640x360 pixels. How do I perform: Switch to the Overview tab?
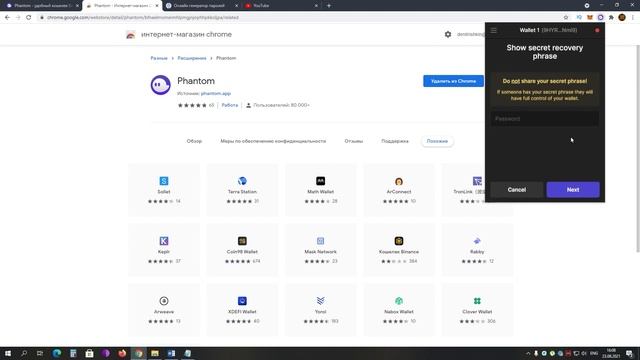pyautogui.click(x=194, y=141)
